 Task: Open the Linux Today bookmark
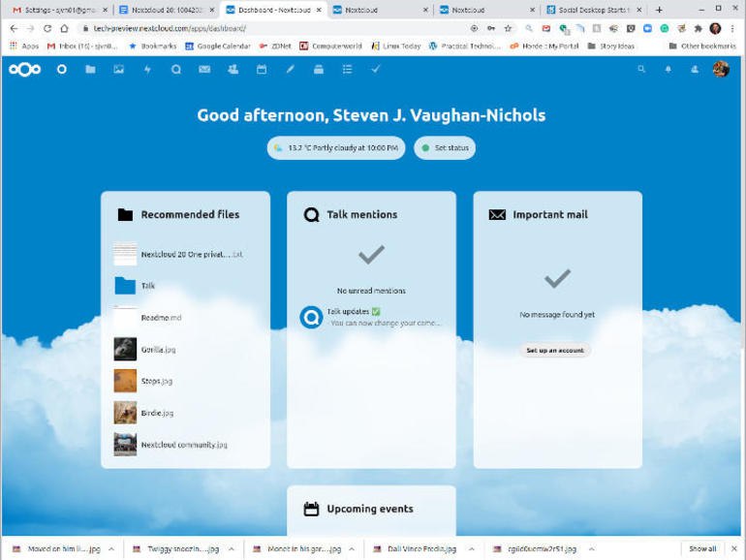396,47
